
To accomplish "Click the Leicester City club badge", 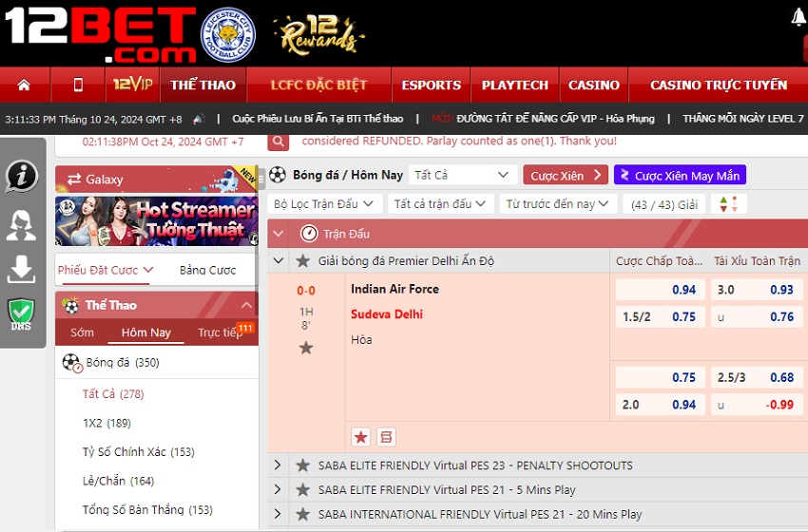I will (x=228, y=34).
